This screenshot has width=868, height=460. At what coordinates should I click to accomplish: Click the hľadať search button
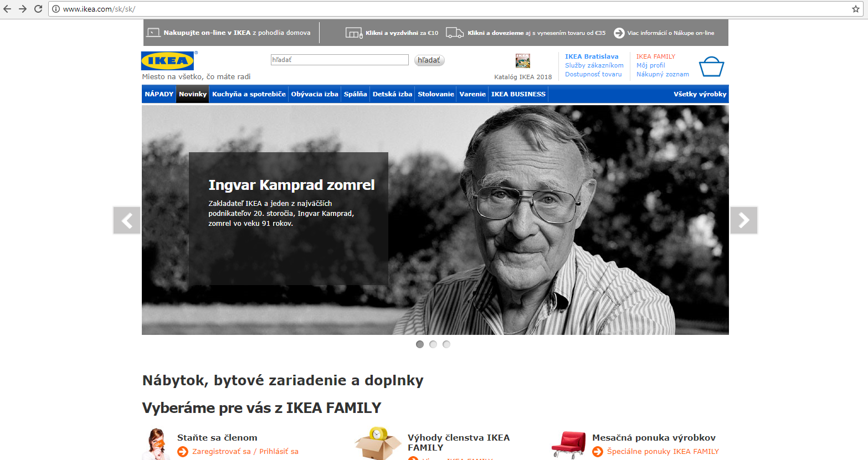point(429,60)
